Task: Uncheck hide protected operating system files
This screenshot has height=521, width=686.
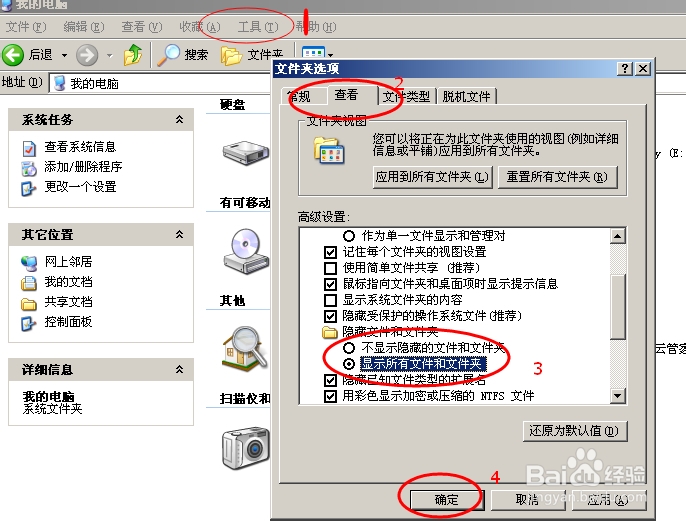Action: click(x=330, y=316)
